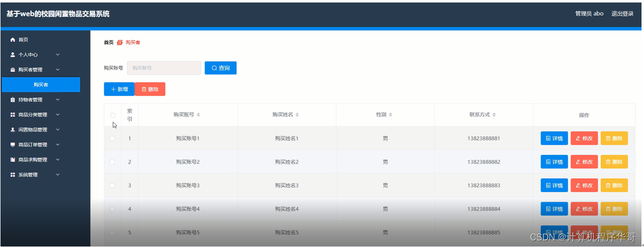Focus the 购买账号 search input field
Viewport: 644px width, 247px height.
tap(164, 68)
